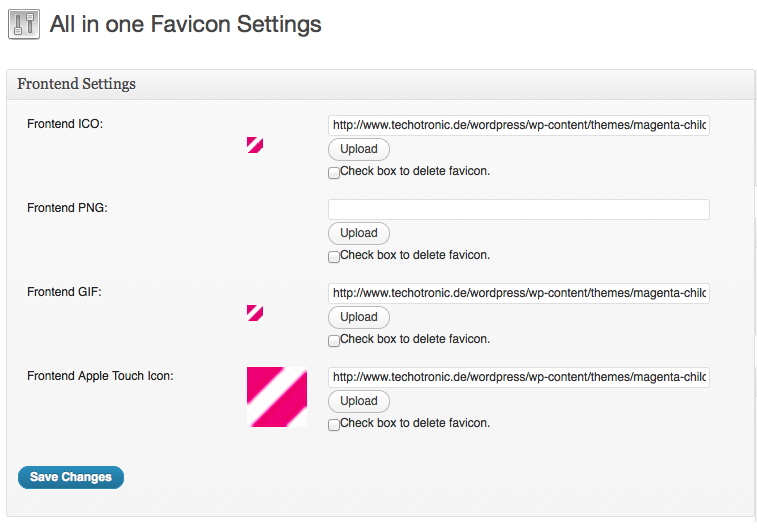
Task: Click the All in one Favicon Settings title
Action: [185, 24]
